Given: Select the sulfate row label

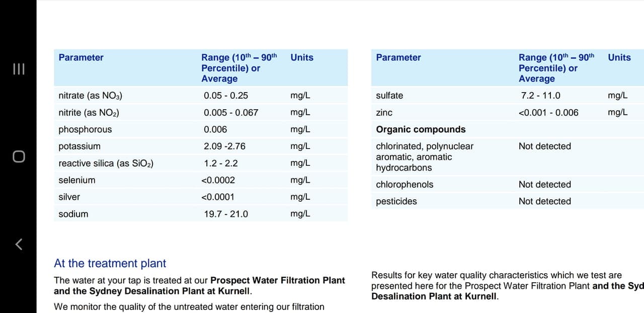Looking at the screenshot, I should [389, 96].
